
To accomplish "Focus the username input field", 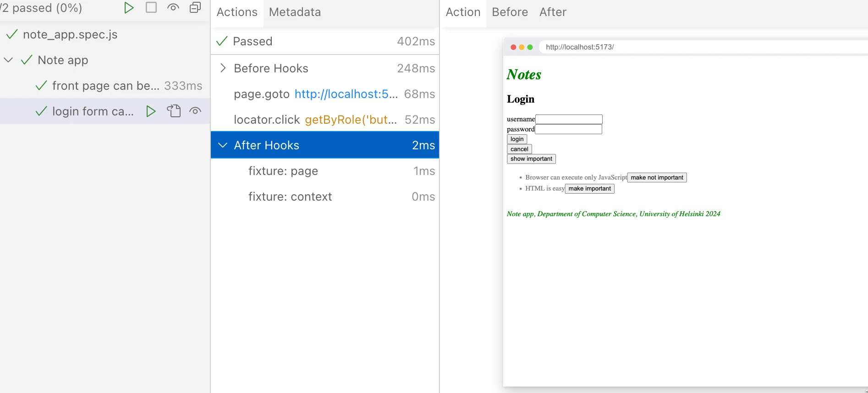I will [x=569, y=119].
